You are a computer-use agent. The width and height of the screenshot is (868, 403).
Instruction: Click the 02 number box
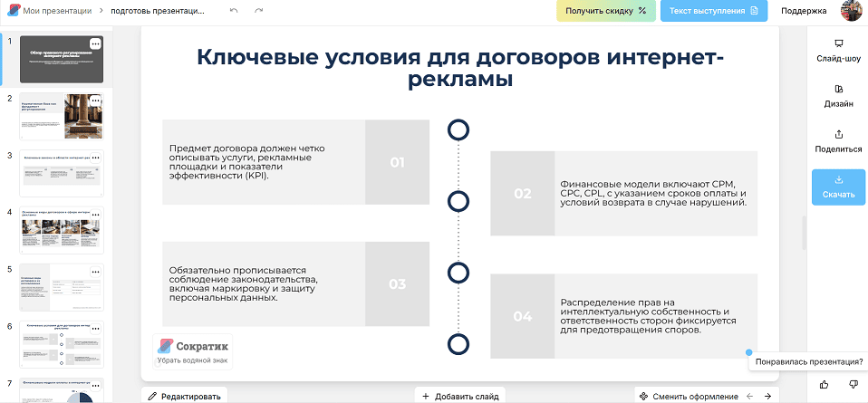tap(523, 193)
